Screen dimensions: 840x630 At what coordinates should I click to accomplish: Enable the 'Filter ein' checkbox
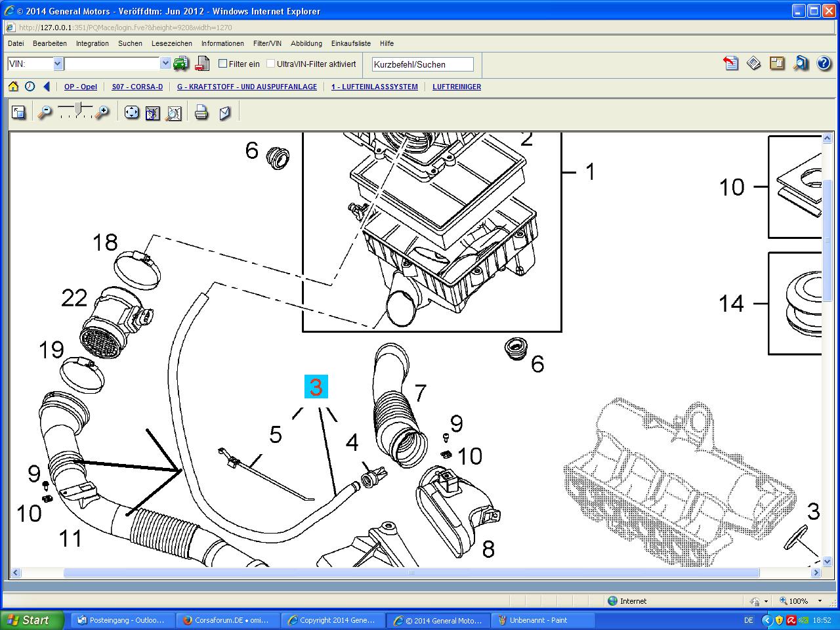[223, 64]
